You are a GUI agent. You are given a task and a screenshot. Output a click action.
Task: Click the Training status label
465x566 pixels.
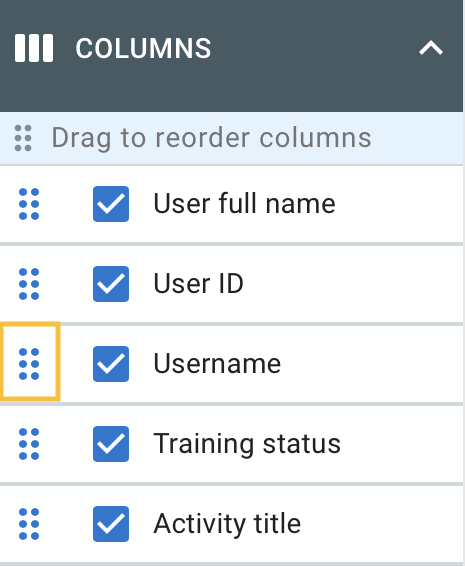pos(247,444)
